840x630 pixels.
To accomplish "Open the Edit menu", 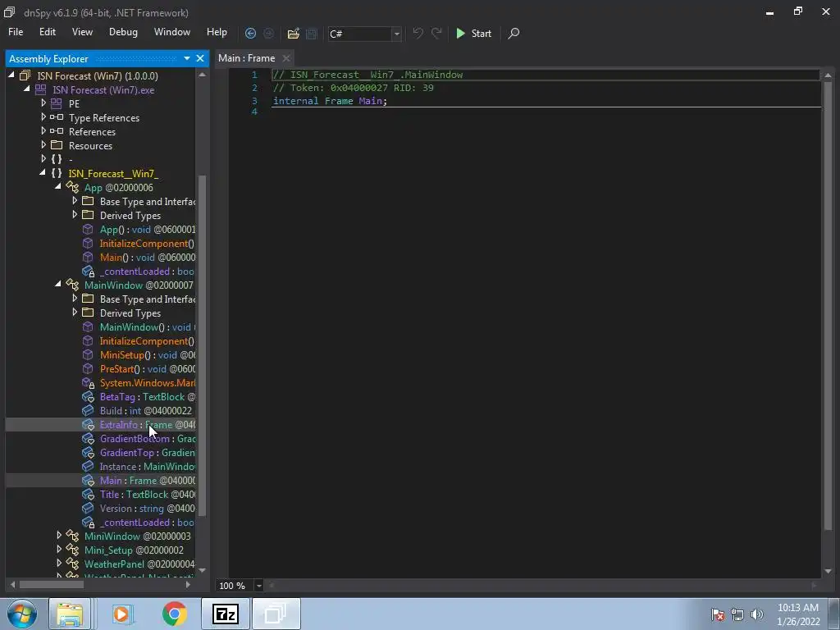I will coord(47,32).
